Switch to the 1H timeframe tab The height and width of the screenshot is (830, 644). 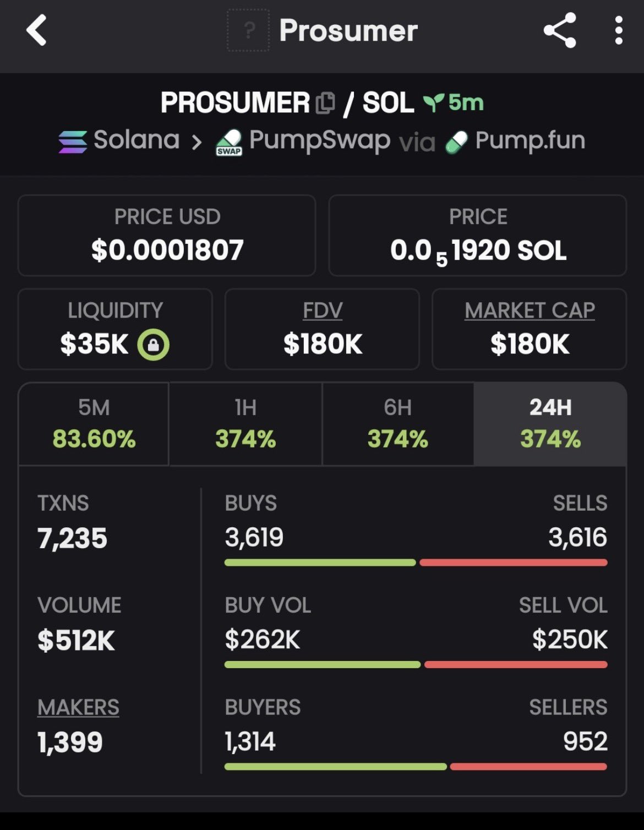tap(245, 424)
